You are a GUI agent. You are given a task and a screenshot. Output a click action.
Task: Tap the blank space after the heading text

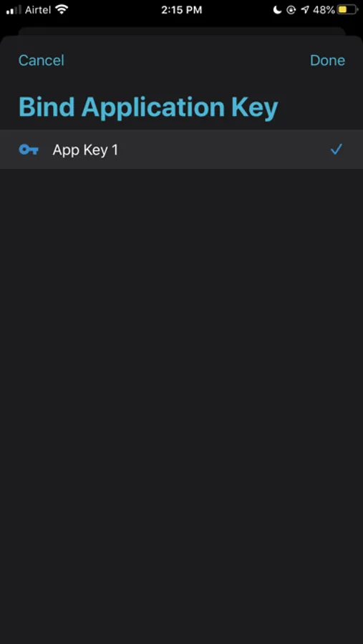coord(320,107)
